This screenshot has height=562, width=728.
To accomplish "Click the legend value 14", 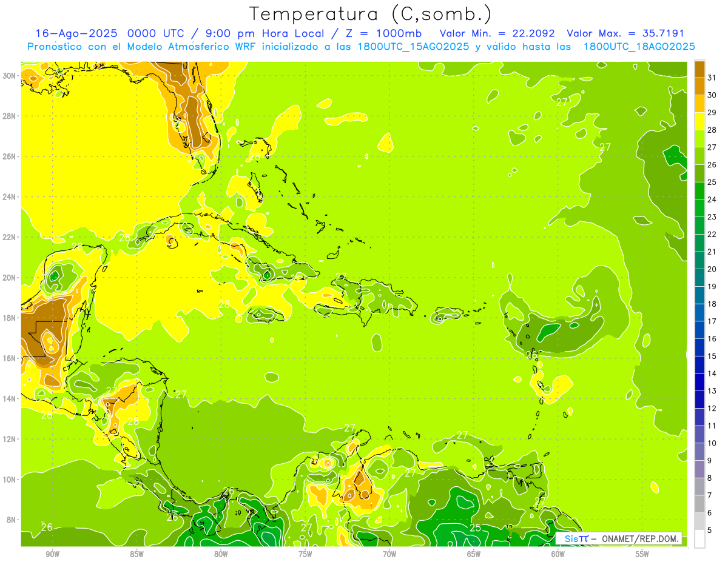I will (712, 373).
